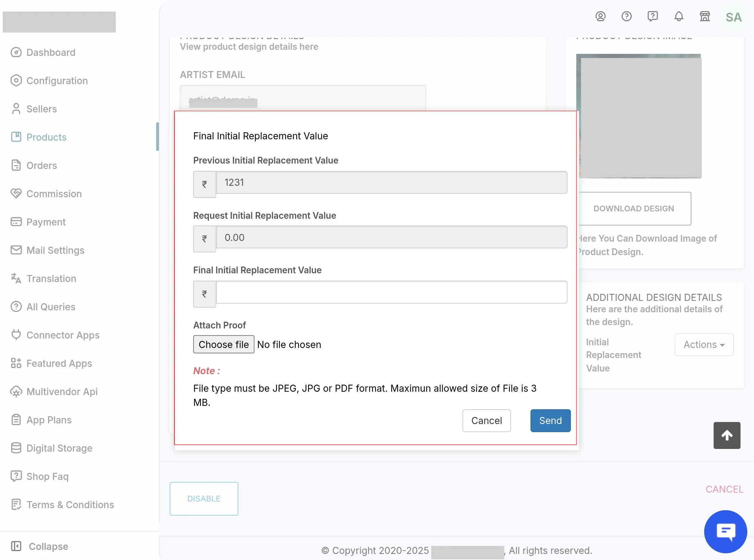This screenshot has width=754, height=560.
Task: Open the Digital Storage database icon
Action: [16, 448]
